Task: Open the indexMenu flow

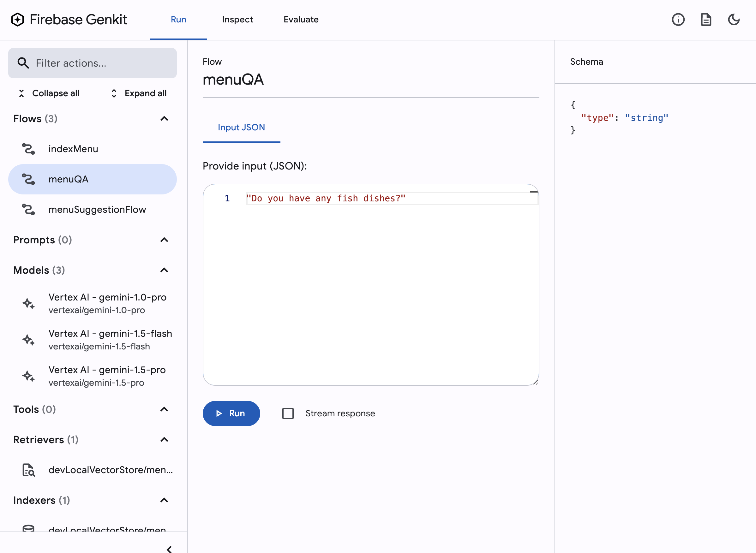Action: click(x=93, y=149)
